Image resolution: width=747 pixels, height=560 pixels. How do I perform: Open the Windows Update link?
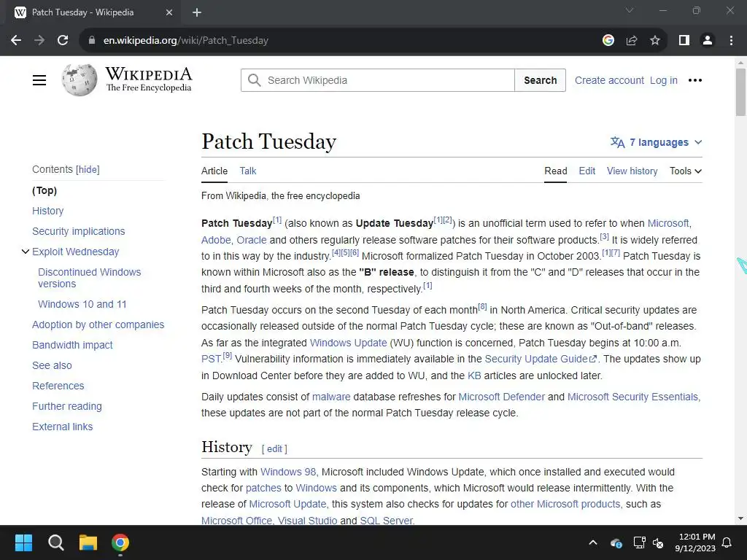[x=348, y=343]
